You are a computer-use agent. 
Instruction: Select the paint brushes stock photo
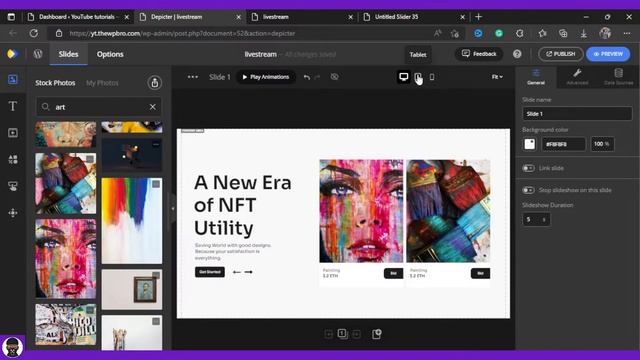coord(66,183)
